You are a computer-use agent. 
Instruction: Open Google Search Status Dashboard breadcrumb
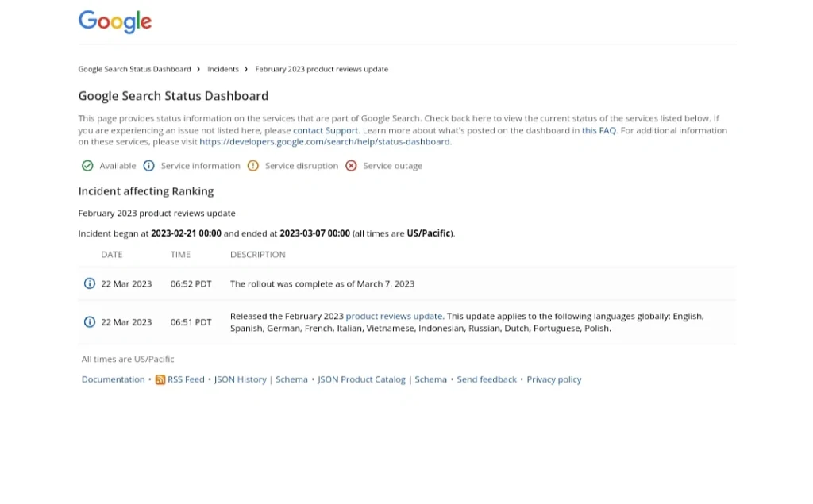pos(134,69)
